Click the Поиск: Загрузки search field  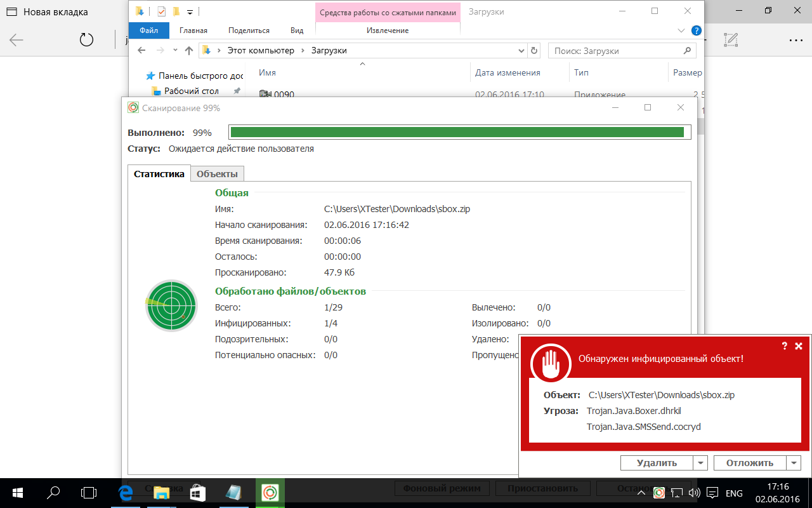click(x=615, y=51)
